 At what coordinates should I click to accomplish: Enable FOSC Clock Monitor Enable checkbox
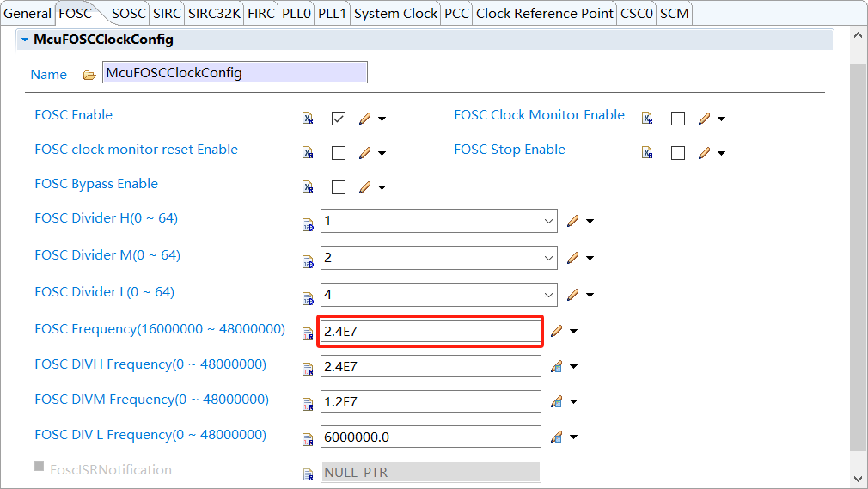[678, 119]
